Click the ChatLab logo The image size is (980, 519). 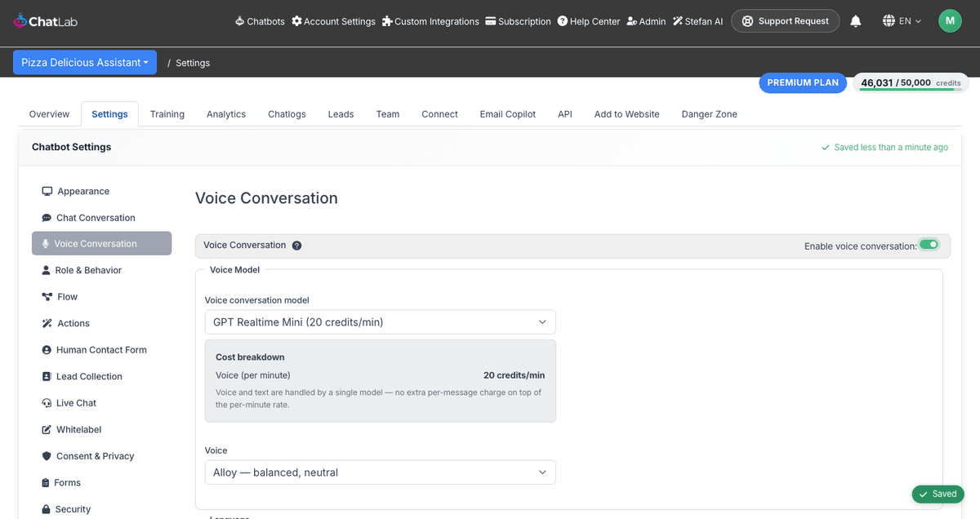pos(45,21)
